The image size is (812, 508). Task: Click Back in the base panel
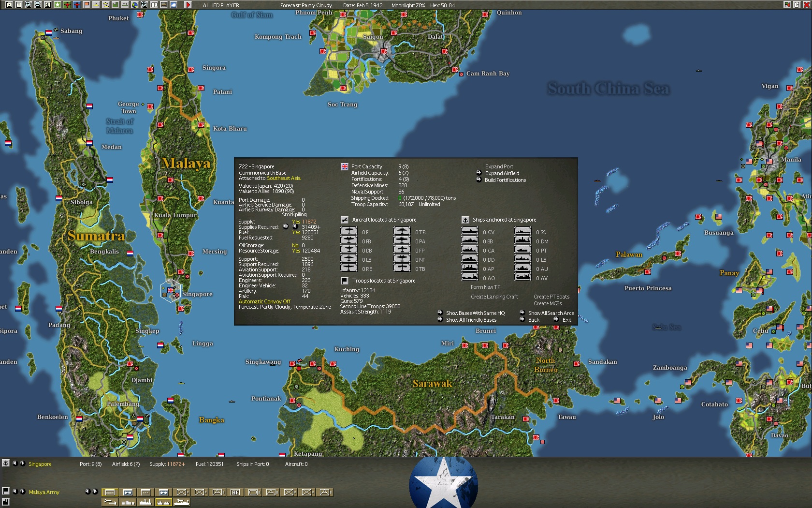tap(534, 320)
